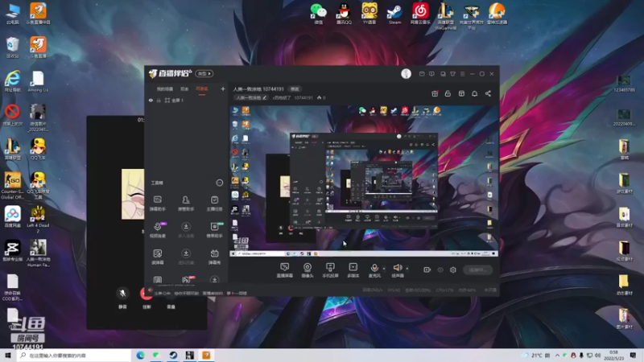
Task: Click the status bar speaker icon
Action: point(151,290)
